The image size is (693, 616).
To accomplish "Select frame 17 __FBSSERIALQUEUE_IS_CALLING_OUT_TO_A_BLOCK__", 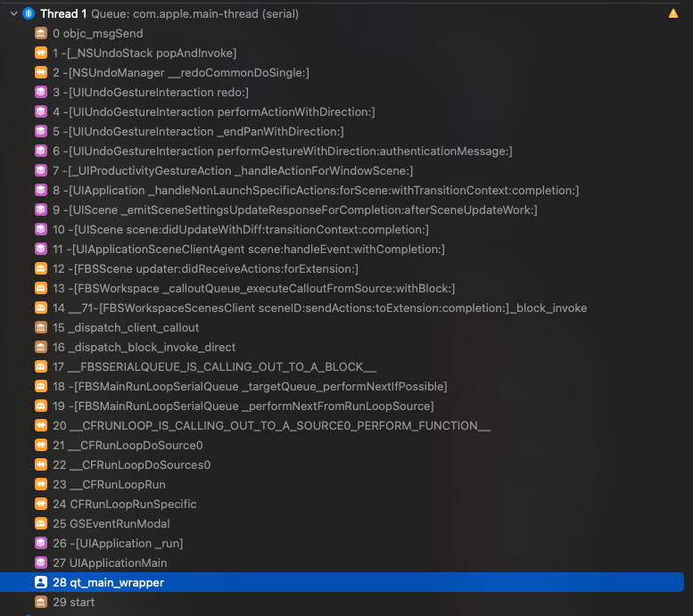I will [x=214, y=366].
